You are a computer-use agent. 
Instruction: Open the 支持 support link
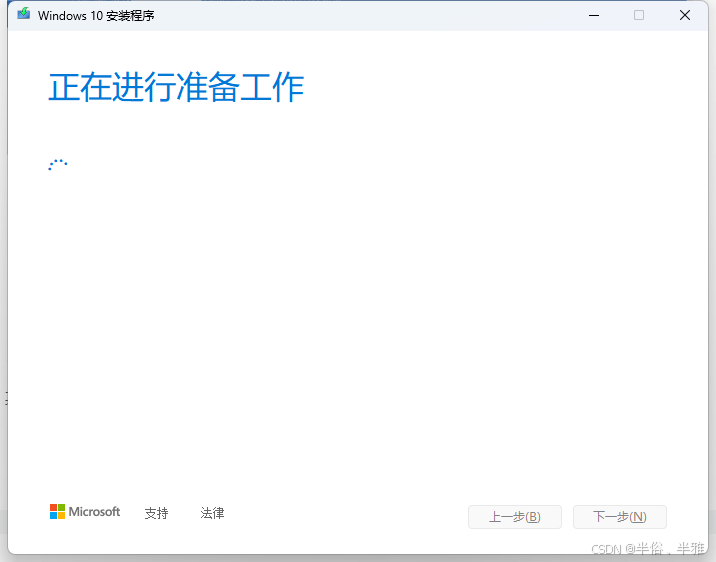(x=156, y=513)
